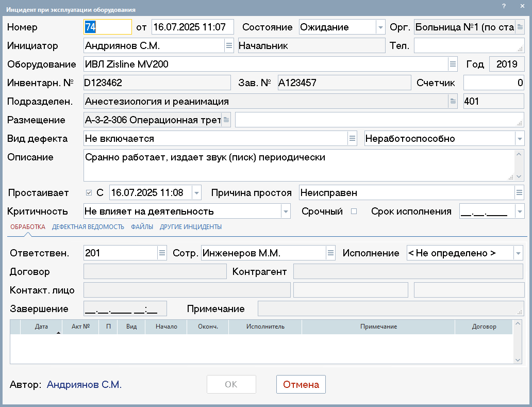Click the Андриянов С.М. author link
Viewport: 532px width, 407px height.
point(84,384)
